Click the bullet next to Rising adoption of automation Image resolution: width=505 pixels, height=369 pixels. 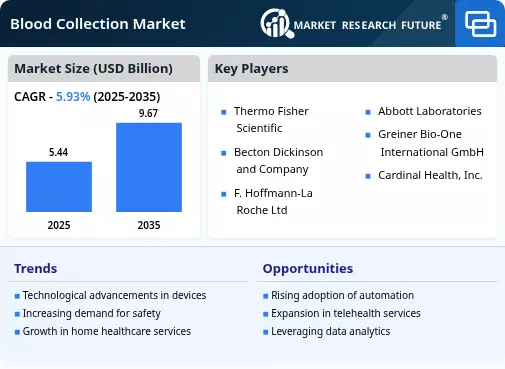266,296
